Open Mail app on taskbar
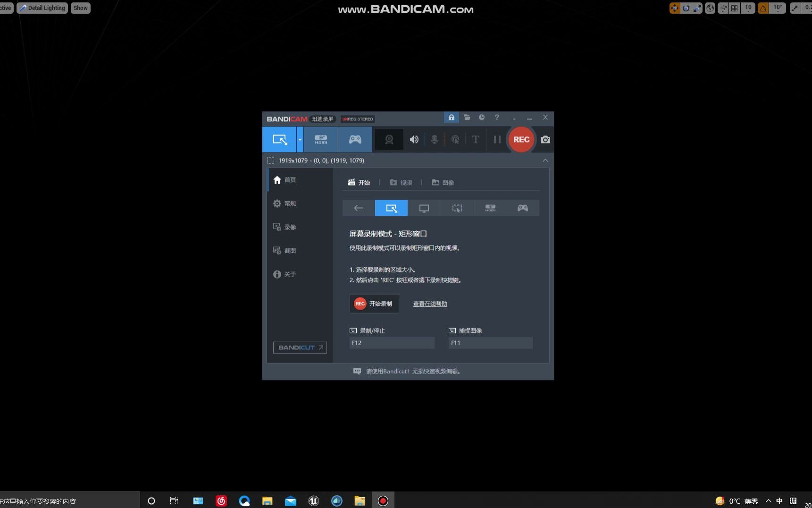Screen dimensions: 812x508 click(x=291, y=501)
